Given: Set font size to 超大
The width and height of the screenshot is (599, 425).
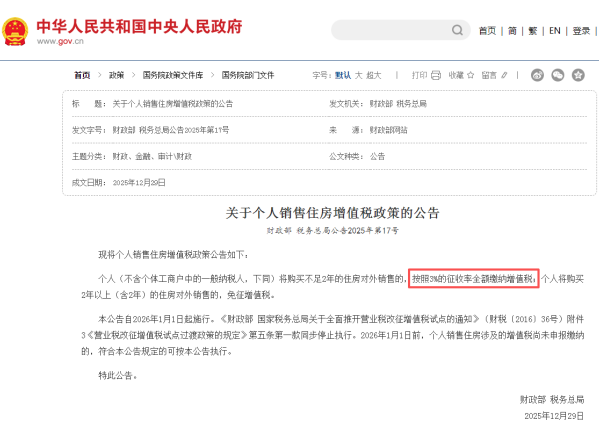Looking at the screenshot, I should [x=374, y=75].
